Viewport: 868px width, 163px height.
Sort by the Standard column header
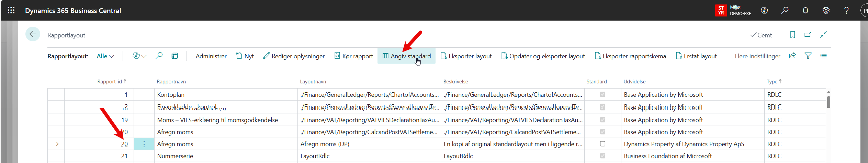(x=597, y=82)
